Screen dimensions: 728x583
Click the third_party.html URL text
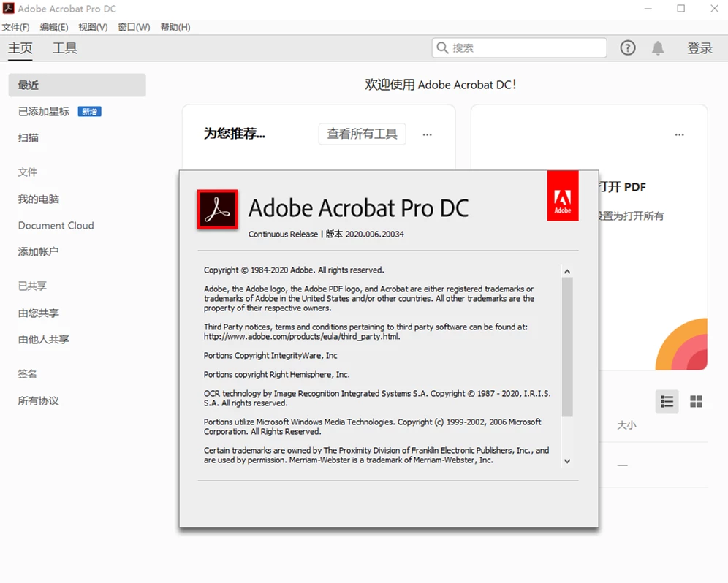302,337
